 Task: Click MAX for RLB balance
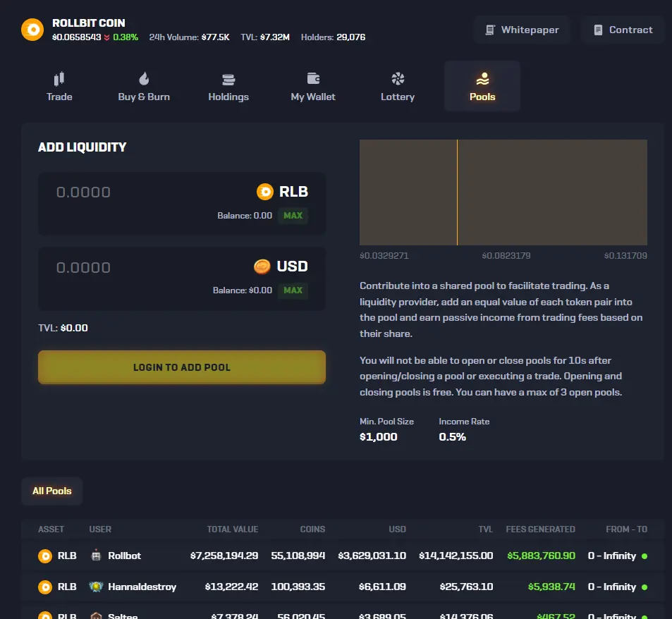tap(293, 216)
